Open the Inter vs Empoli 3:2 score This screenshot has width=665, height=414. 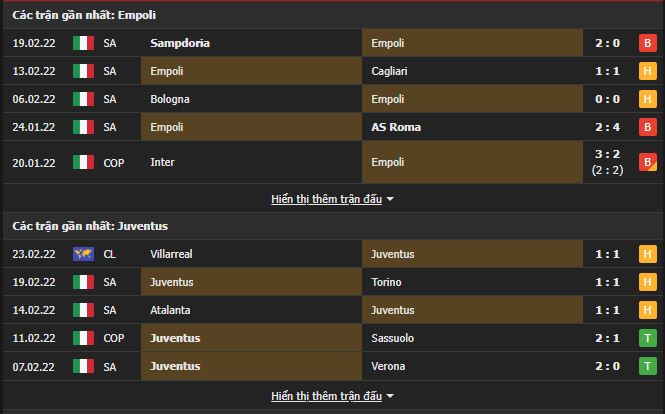[x=607, y=154]
